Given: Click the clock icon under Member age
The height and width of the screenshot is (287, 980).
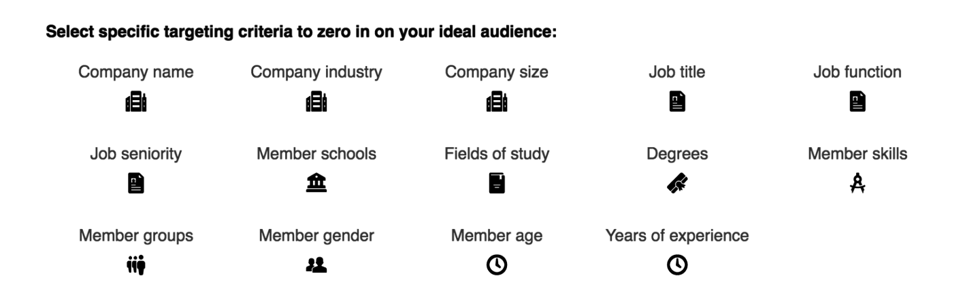Looking at the screenshot, I should [497, 265].
